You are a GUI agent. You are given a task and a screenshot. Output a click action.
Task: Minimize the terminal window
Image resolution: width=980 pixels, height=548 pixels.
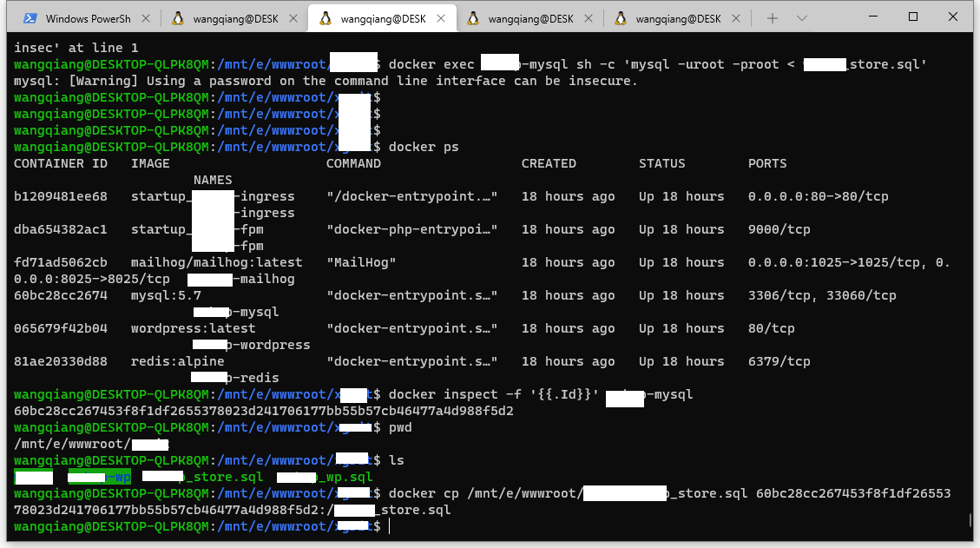click(x=872, y=17)
